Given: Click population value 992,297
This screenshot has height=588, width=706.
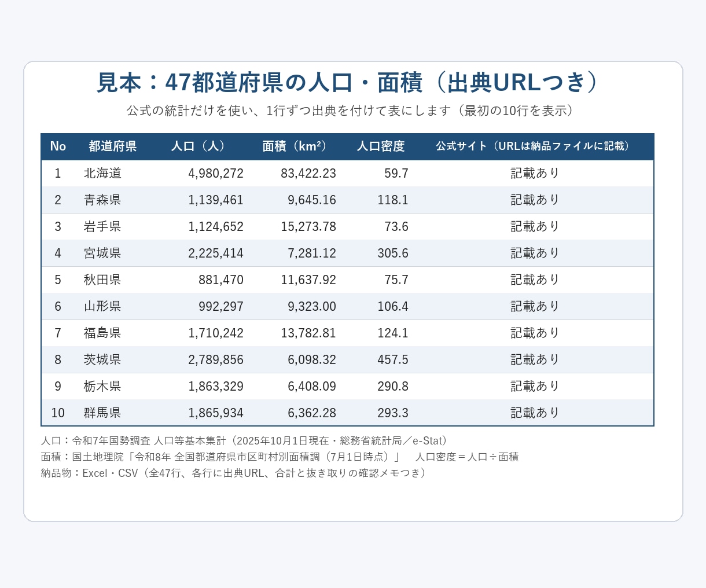Looking at the screenshot, I should [221, 307].
